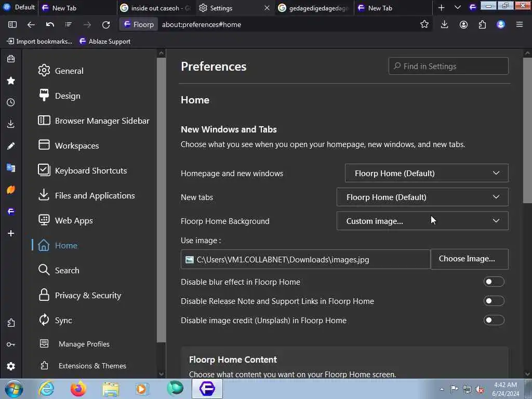Open add-ons puzzle icon in sidebar
This screenshot has height=399, width=532.
pyautogui.click(x=11, y=323)
